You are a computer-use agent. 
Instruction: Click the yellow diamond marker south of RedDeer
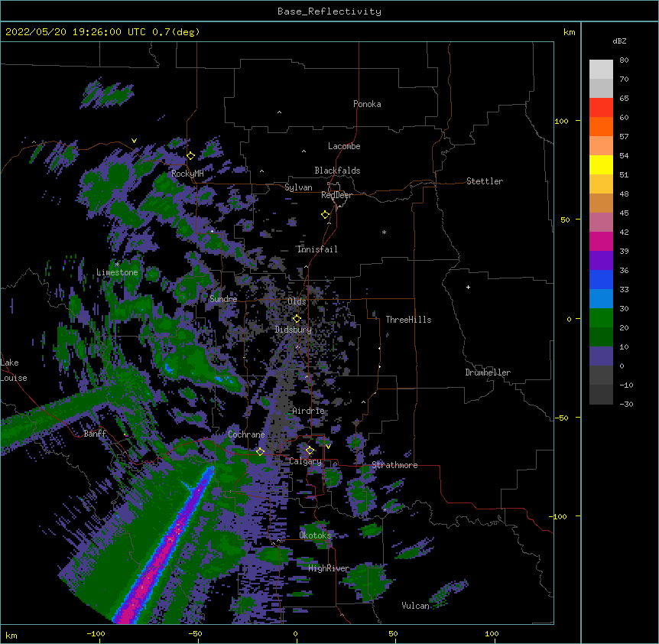click(x=325, y=215)
